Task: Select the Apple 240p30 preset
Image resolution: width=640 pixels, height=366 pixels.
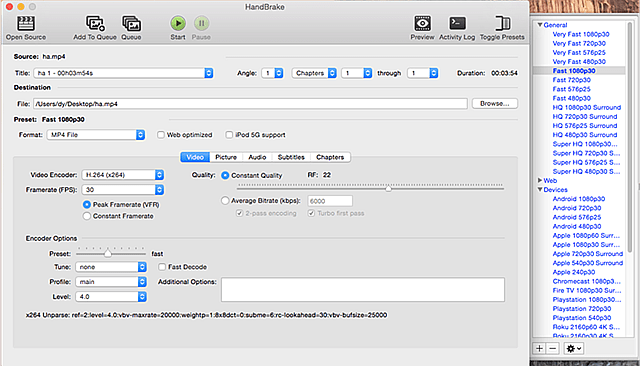Action: click(573, 272)
